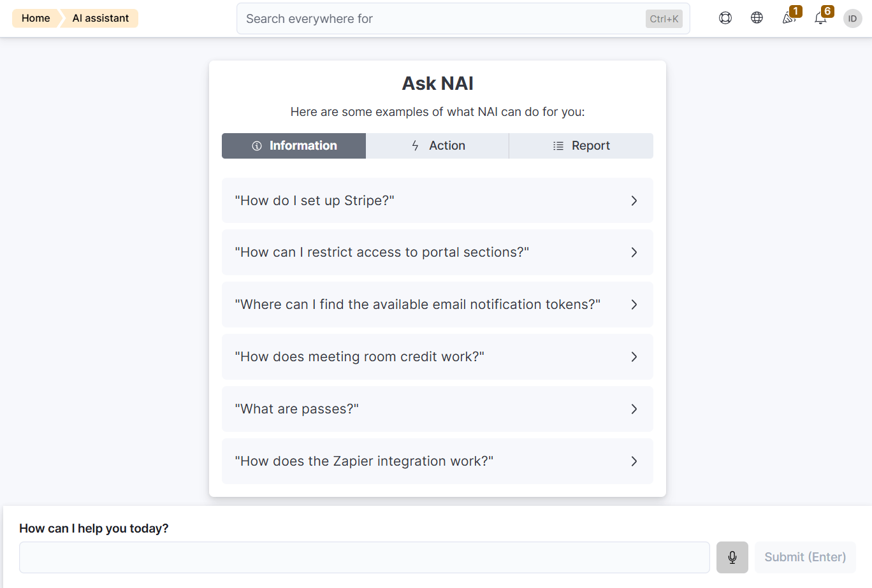872x588 pixels.
Task: Click the Submit (Enter) button
Action: pyautogui.click(x=805, y=557)
